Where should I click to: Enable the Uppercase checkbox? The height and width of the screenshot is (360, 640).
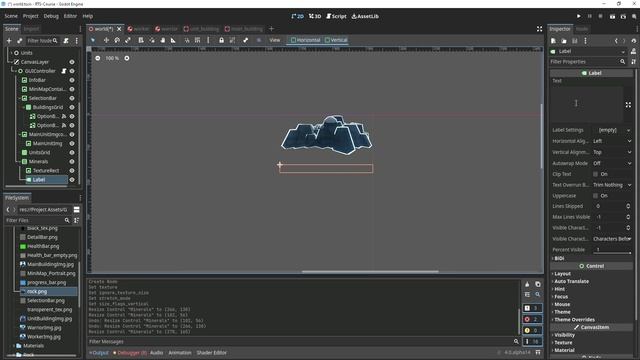(596, 196)
